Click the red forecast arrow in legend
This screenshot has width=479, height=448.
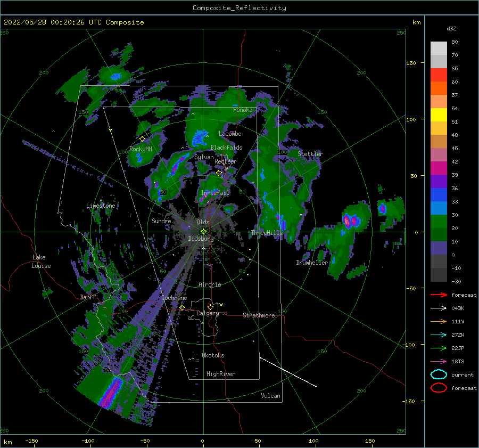(439, 295)
